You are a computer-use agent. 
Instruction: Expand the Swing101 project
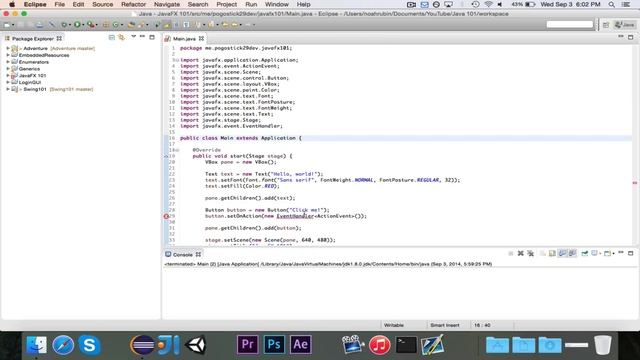click(x=8, y=89)
